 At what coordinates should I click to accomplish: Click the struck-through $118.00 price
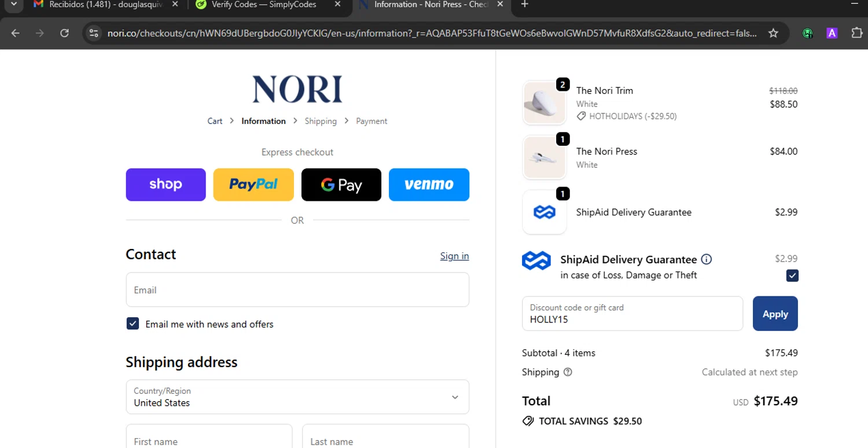pos(783,91)
